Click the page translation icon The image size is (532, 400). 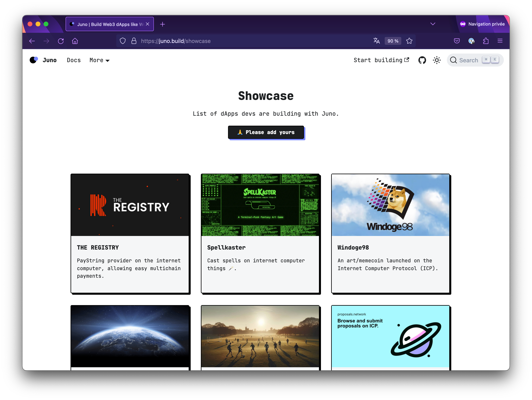point(376,41)
